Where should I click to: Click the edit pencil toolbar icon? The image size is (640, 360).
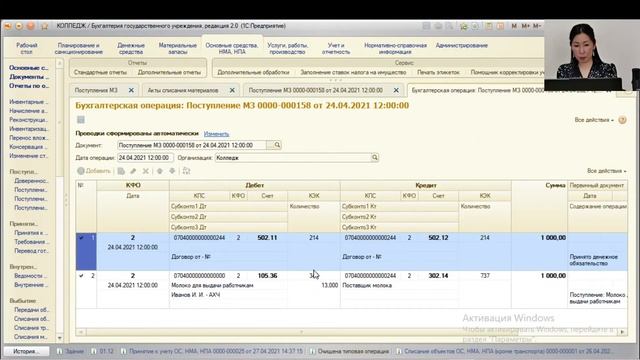coord(133,171)
